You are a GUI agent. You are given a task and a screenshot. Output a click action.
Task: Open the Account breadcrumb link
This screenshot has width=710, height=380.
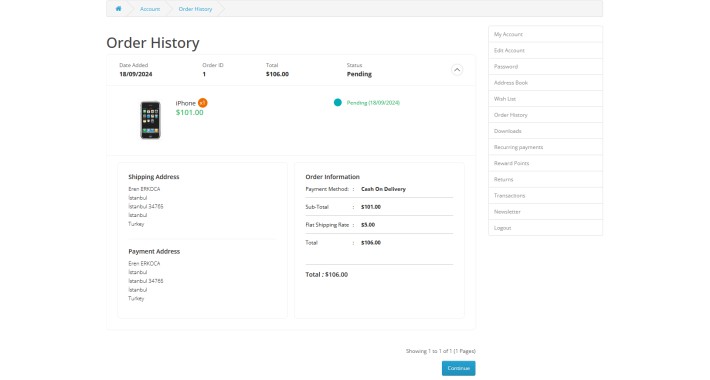pyautogui.click(x=150, y=9)
